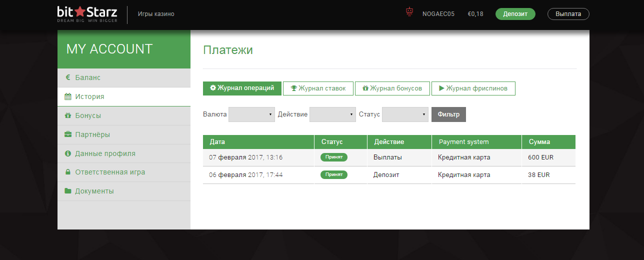Open Документы in the sidebar
The image size is (644, 260).
124,191
